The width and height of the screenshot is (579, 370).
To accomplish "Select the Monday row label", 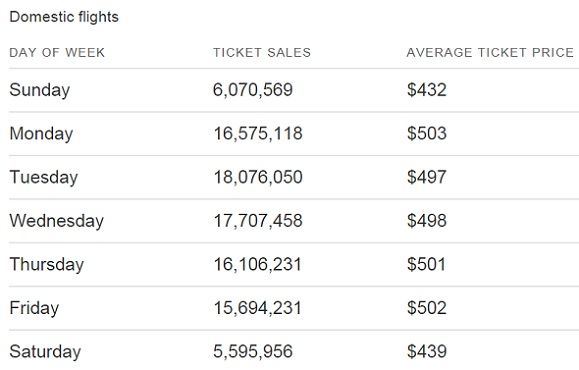I will click(41, 133).
